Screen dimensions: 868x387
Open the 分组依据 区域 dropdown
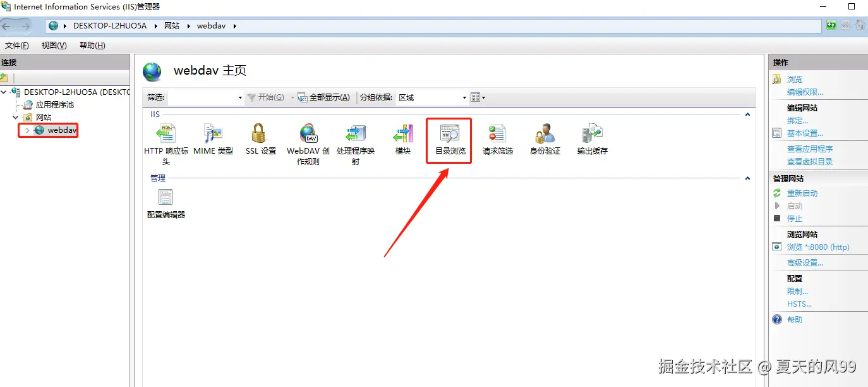pyautogui.click(x=432, y=97)
